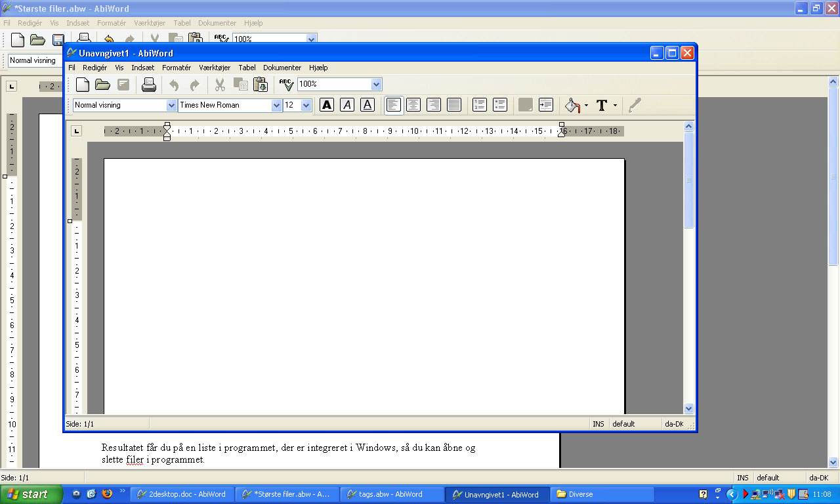
Task: Insert a numbered list
Action: pos(480,105)
